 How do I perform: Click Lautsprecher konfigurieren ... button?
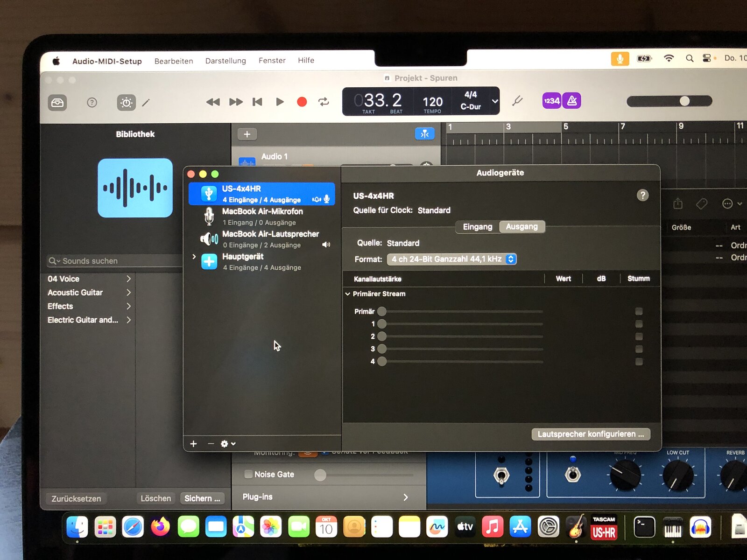coord(591,434)
